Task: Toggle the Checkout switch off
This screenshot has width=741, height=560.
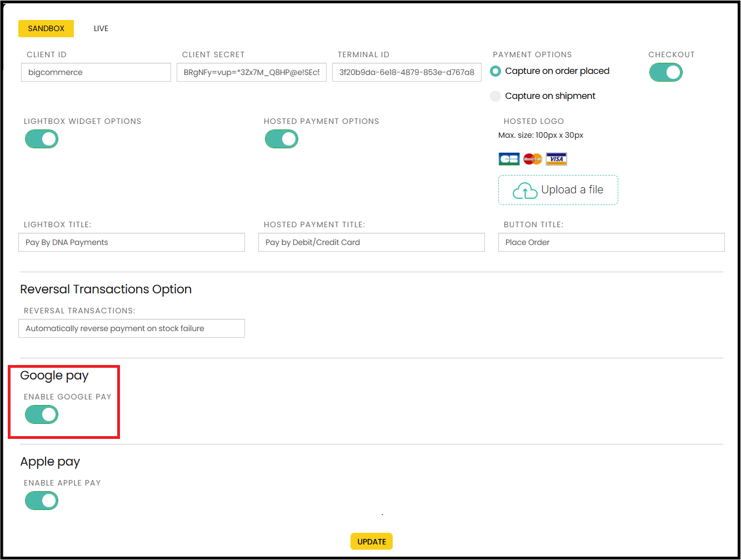Action: coord(666,72)
